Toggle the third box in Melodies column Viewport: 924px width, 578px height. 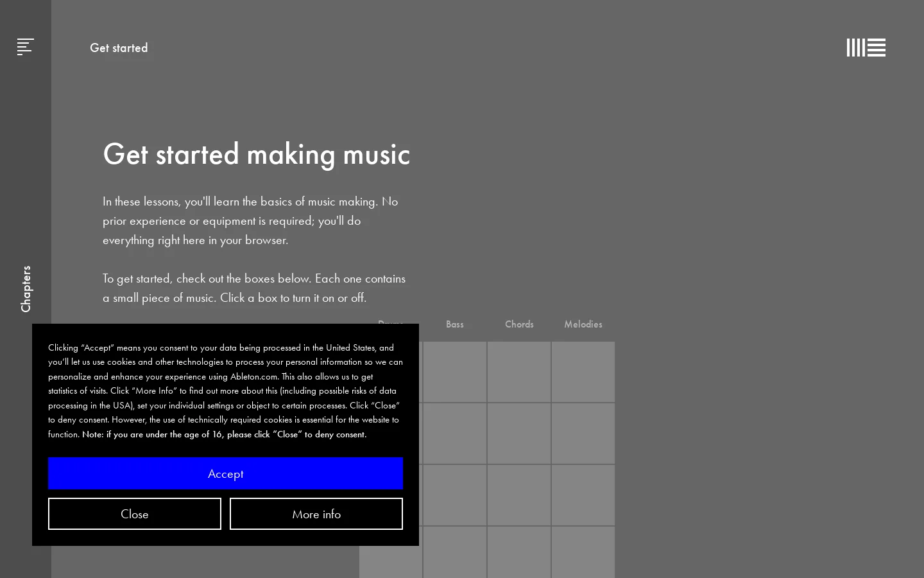[583, 495]
